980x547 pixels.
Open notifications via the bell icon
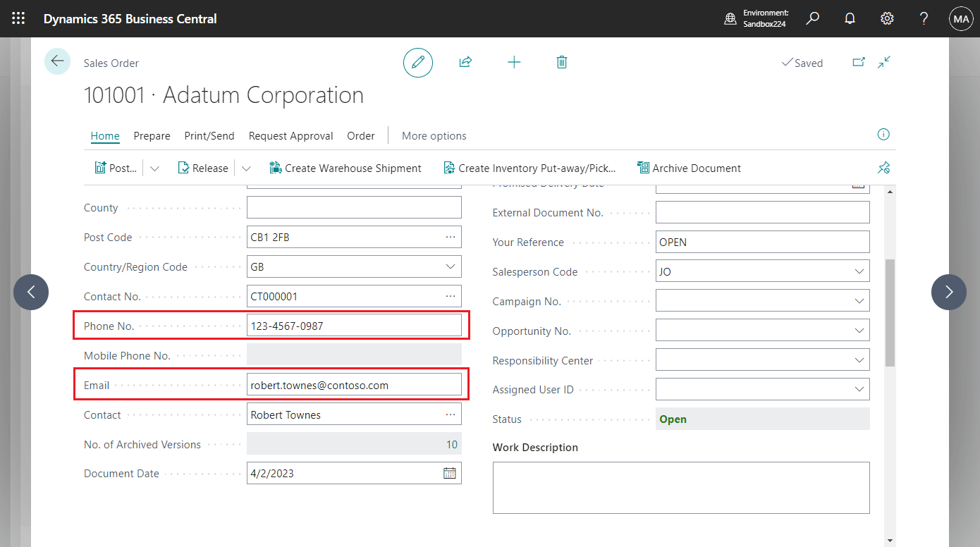pyautogui.click(x=850, y=18)
